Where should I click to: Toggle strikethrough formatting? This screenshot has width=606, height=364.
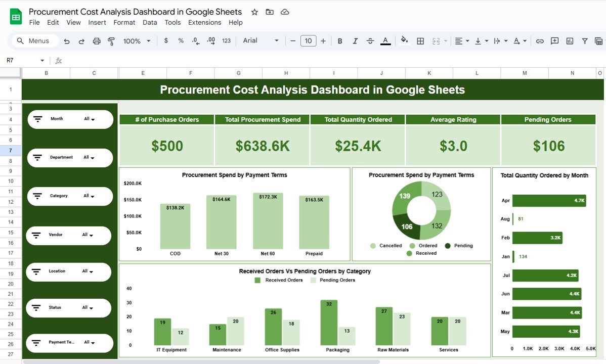pyautogui.click(x=370, y=41)
